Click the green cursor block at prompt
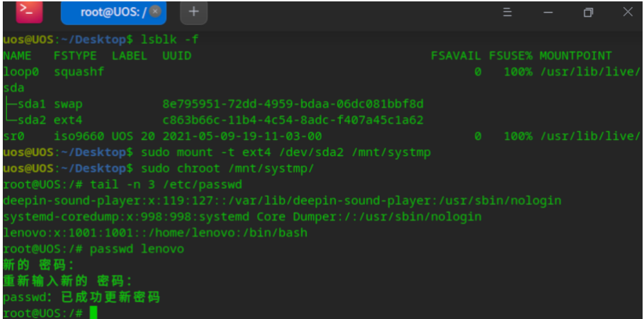644x319 pixels. [x=93, y=313]
